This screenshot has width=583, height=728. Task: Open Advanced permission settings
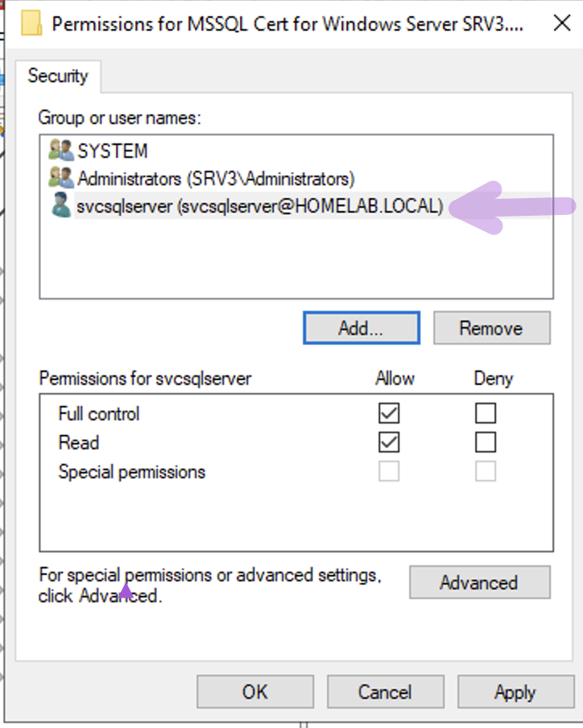479,582
